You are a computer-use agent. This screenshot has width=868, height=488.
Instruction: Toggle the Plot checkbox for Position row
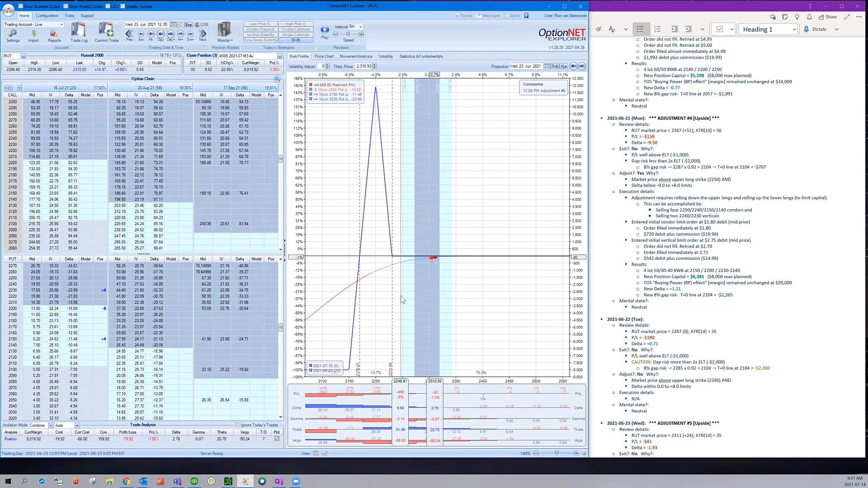tap(277, 439)
